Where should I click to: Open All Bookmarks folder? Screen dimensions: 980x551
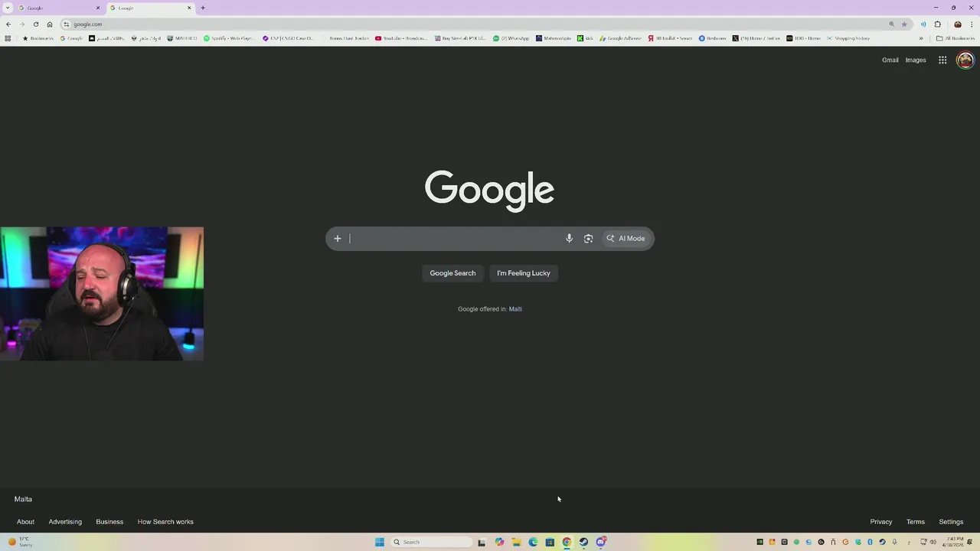(955, 38)
